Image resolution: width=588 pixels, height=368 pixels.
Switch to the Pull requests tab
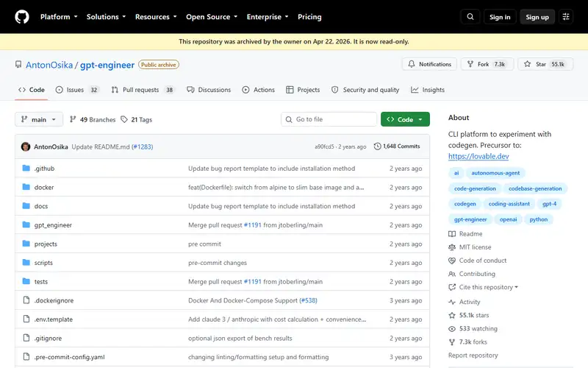click(x=143, y=90)
